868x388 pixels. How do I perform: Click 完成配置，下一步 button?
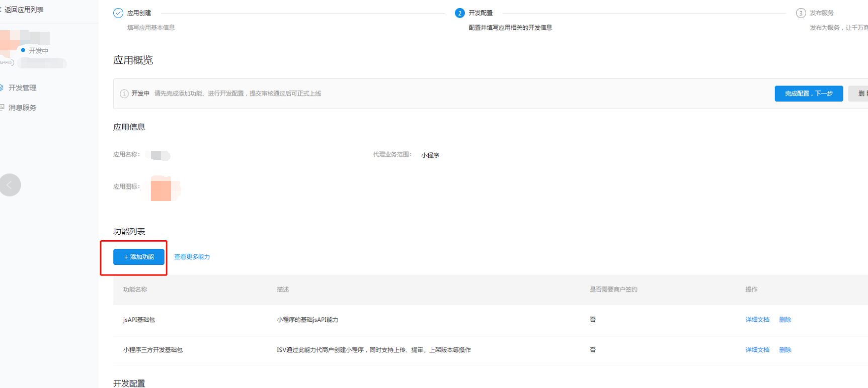click(x=809, y=93)
